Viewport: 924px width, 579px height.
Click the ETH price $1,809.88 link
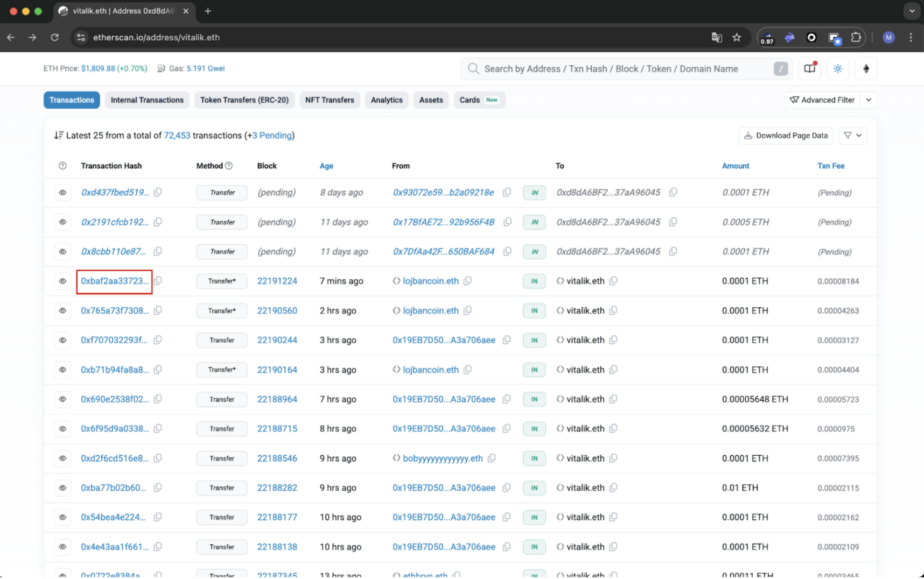[x=114, y=68]
